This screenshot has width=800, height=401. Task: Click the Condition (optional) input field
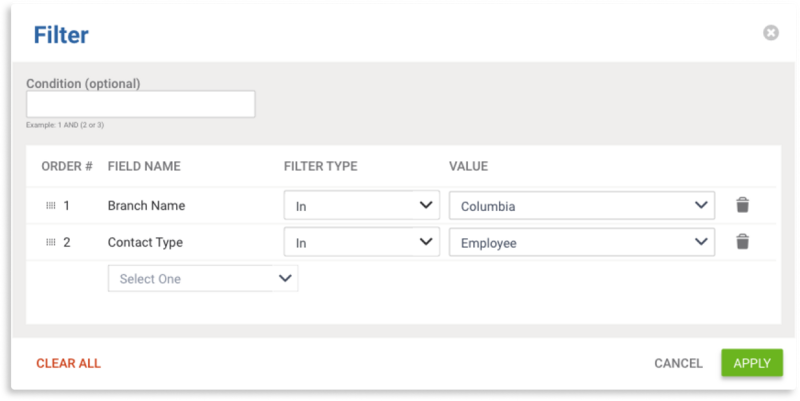[140, 104]
